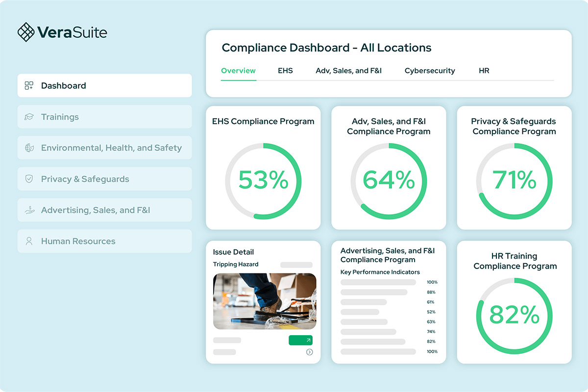Click the Privacy & Safeguards 71% gauge
Screen dimensions: 588x392
tap(514, 181)
